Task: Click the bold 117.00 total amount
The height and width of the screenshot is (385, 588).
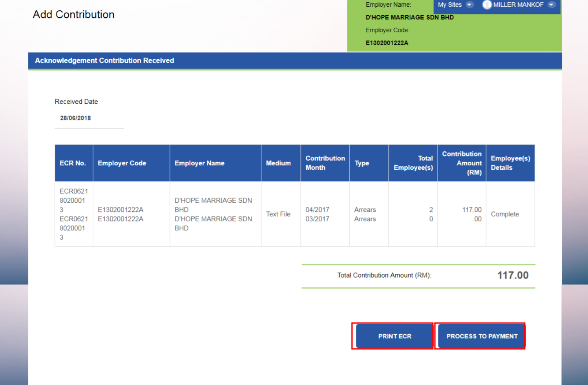Action: click(x=513, y=275)
